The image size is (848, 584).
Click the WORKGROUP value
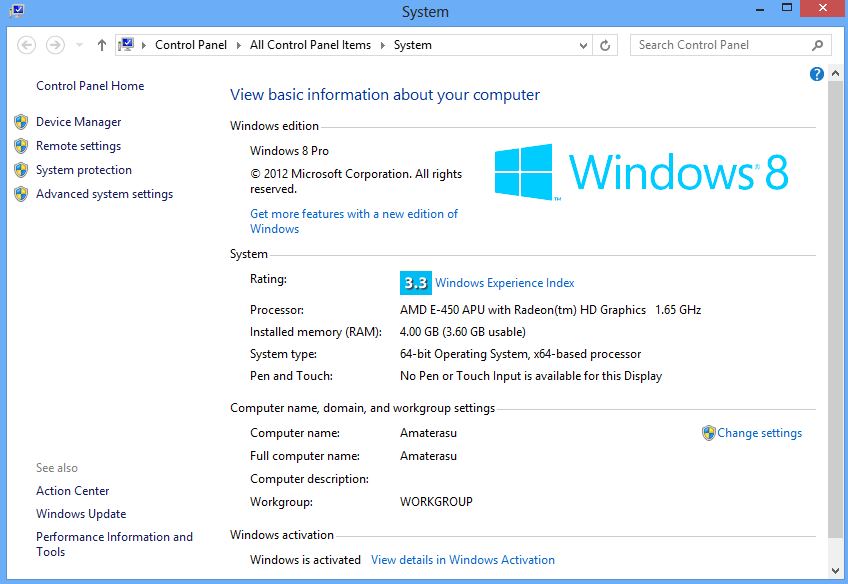[x=436, y=502]
